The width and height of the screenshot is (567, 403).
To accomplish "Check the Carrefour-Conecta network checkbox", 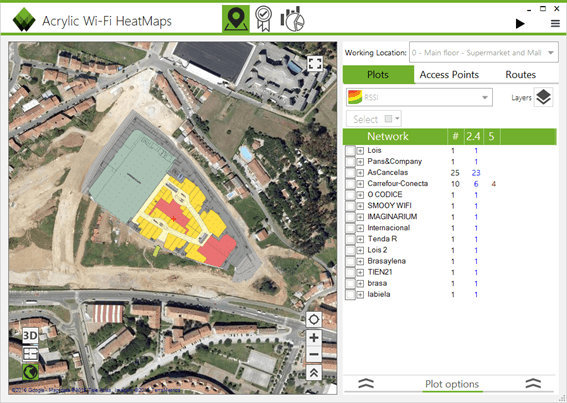I will (350, 184).
